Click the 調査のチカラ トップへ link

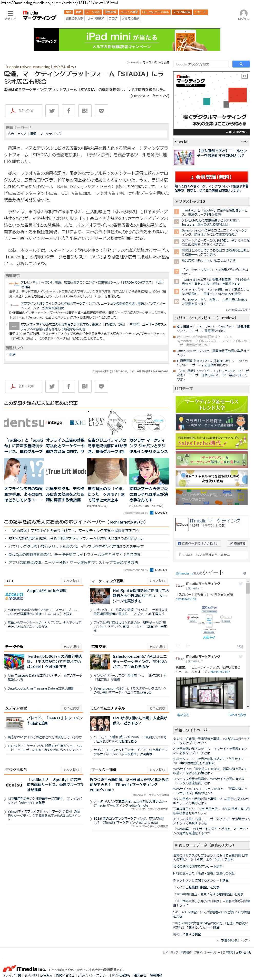(x=235, y=940)
